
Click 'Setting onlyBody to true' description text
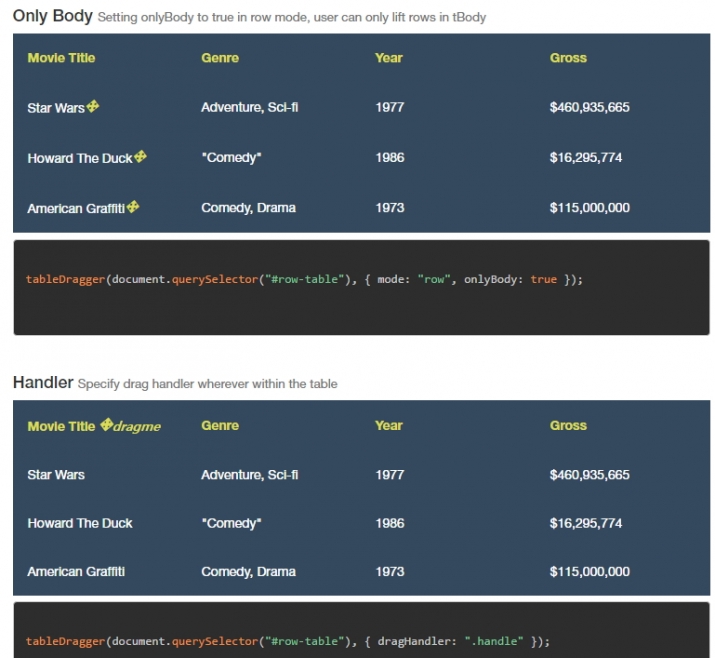tap(292, 17)
